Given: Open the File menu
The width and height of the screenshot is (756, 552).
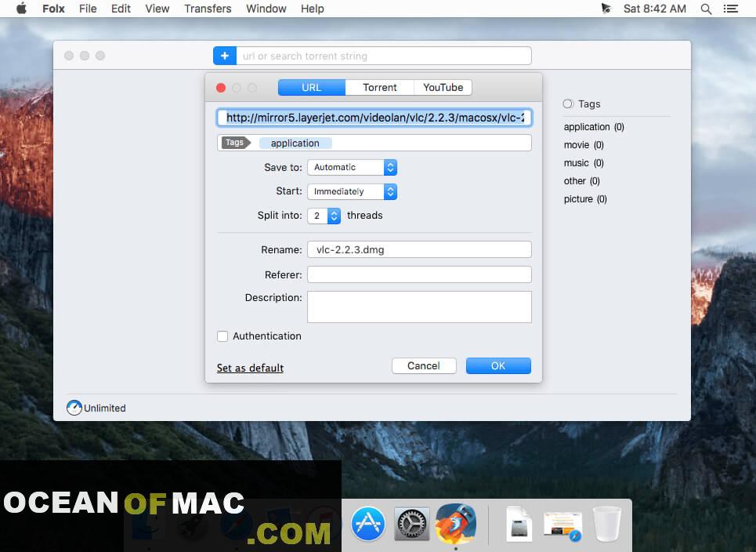Looking at the screenshot, I should click(88, 9).
